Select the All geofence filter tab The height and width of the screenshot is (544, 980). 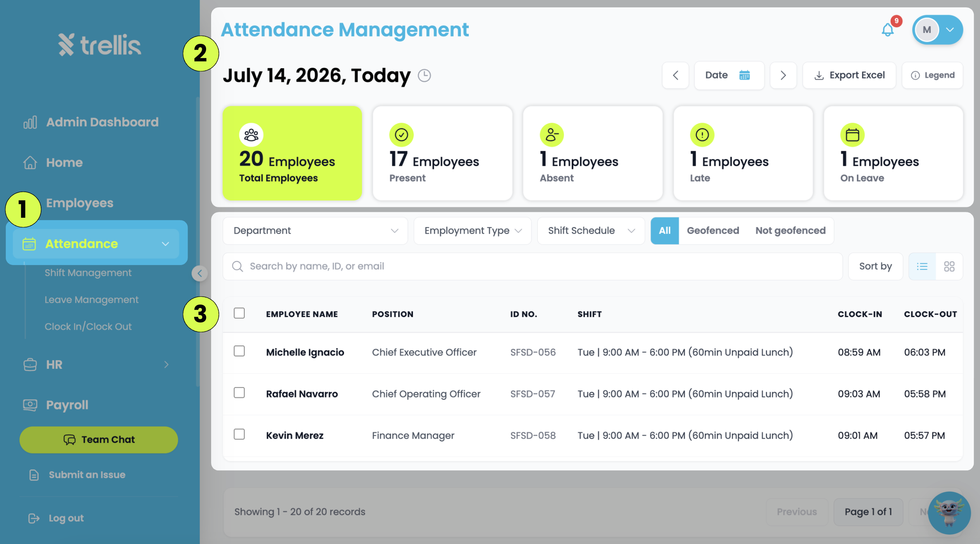coord(664,231)
